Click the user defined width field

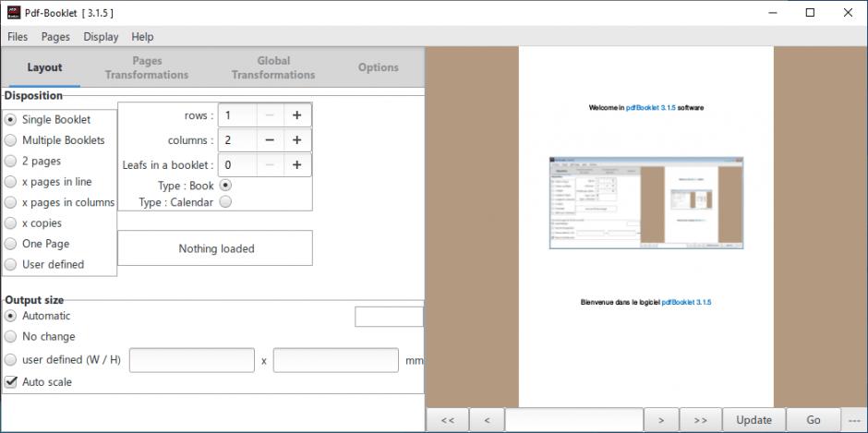click(192, 360)
